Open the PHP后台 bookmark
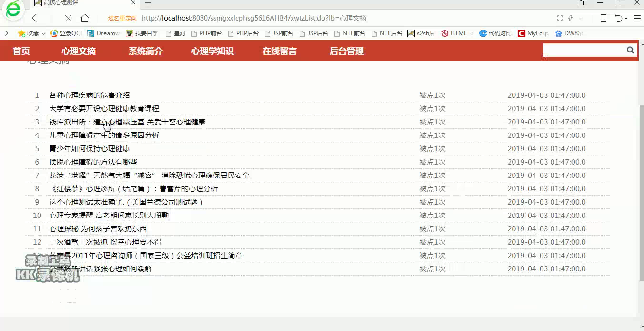The image size is (644, 331). pyautogui.click(x=243, y=33)
